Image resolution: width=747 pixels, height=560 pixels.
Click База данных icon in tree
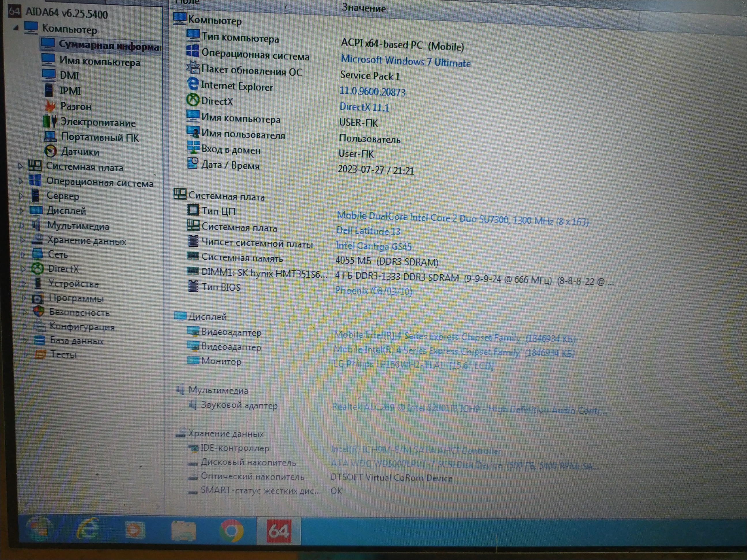click(40, 340)
